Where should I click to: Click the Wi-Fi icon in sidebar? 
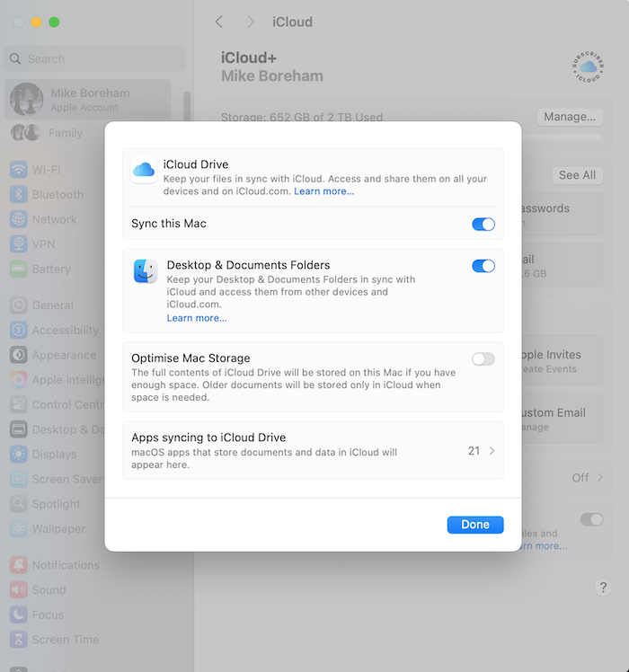pos(19,170)
